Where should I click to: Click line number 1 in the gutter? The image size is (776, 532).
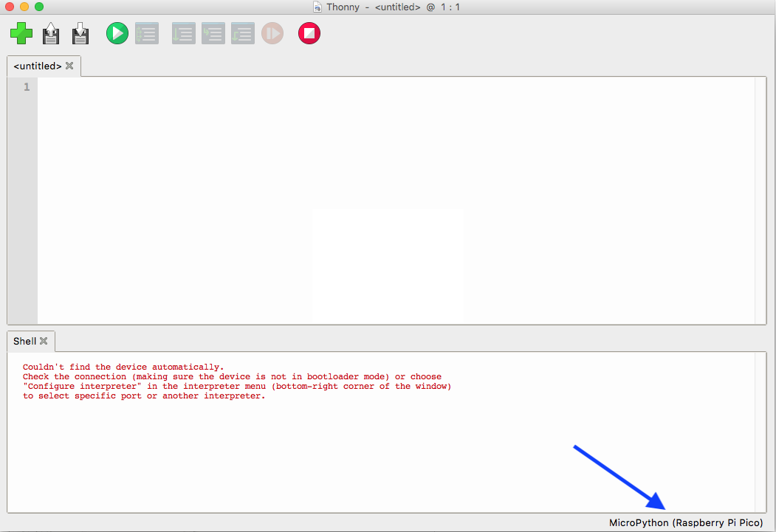click(x=27, y=87)
